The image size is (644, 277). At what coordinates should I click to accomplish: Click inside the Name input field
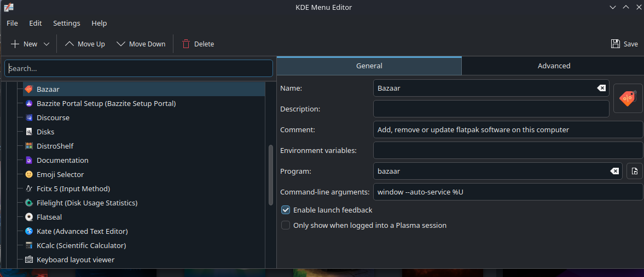491,88
